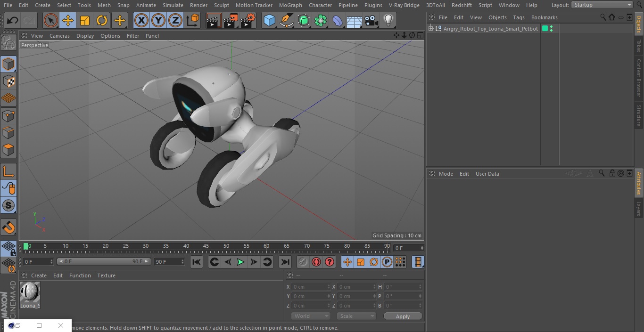
Task: Activate the Scale tool
Action: (x=85, y=20)
